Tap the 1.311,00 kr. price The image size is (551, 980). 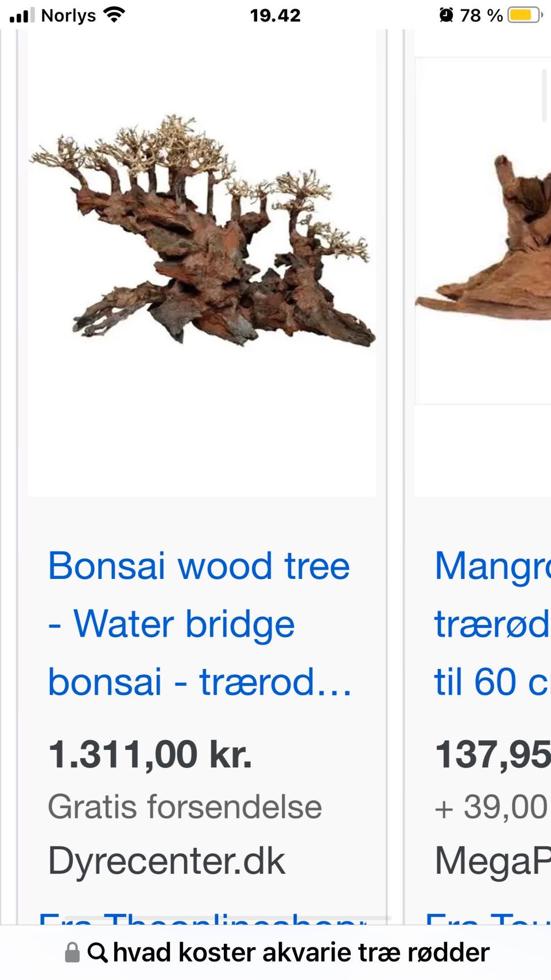[x=150, y=754]
